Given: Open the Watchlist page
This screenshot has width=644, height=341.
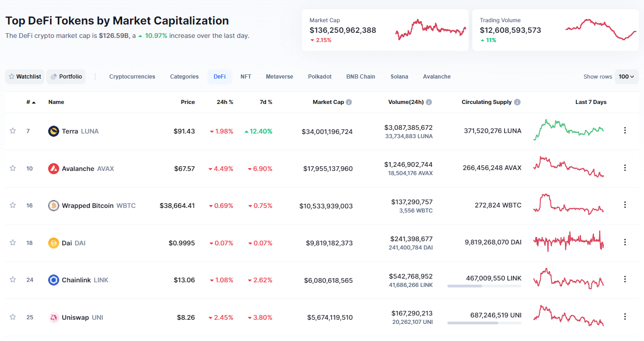Looking at the screenshot, I should (x=25, y=76).
